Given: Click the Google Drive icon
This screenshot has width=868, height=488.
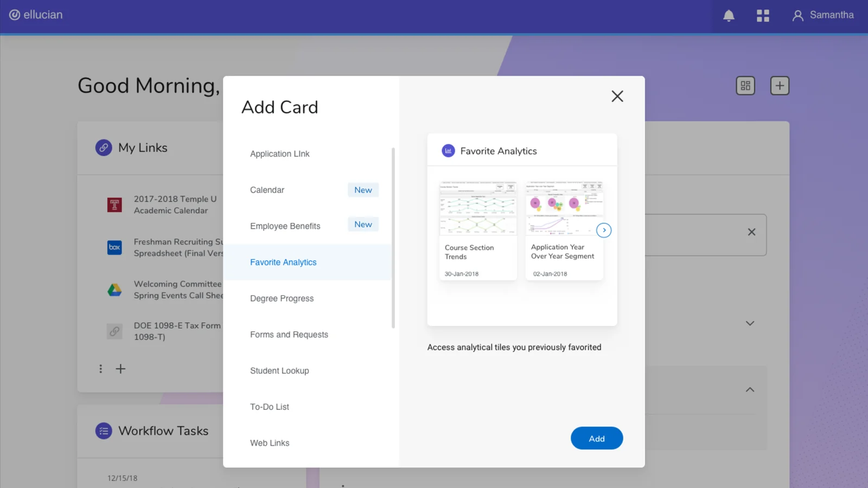Looking at the screenshot, I should (x=114, y=290).
